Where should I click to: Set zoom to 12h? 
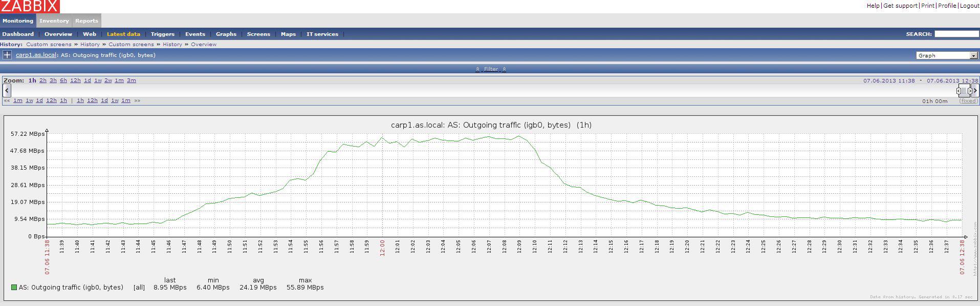click(x=75, y=80)
